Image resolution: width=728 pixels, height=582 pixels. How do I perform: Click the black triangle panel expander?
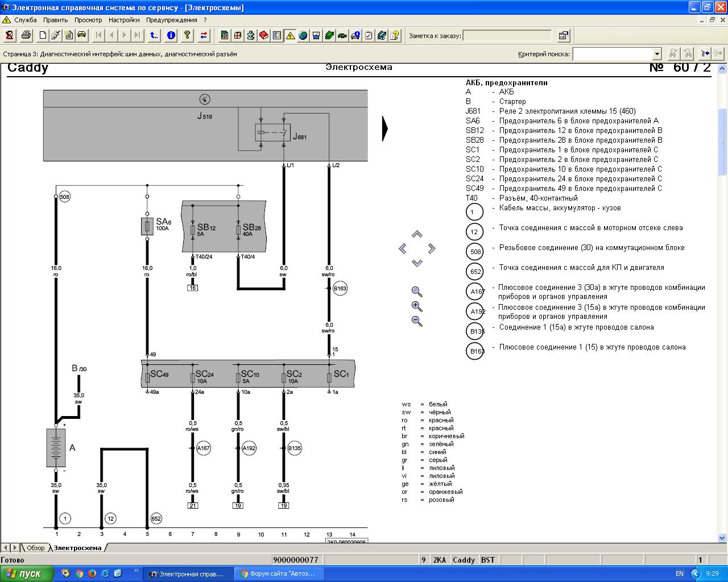(x=385, y=129)
